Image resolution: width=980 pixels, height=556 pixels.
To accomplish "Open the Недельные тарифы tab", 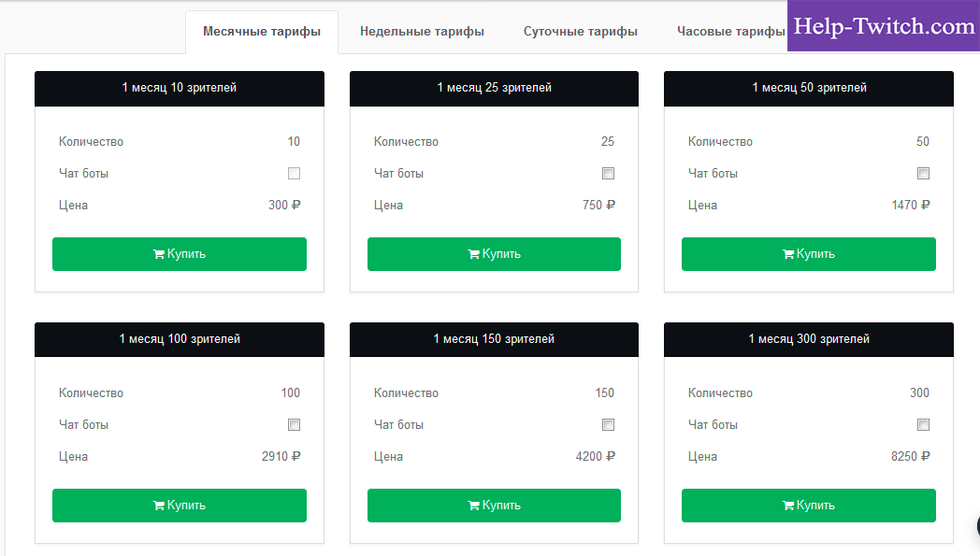I will (422, 32).
